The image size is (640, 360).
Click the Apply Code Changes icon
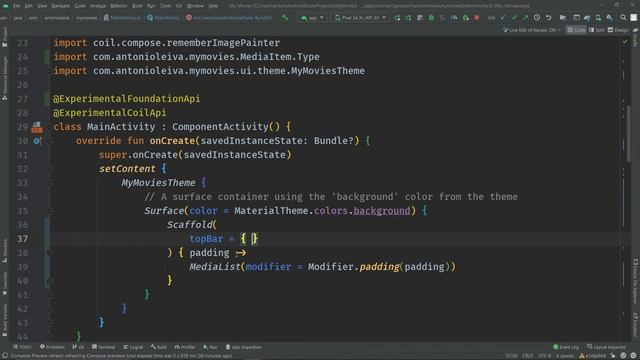(420, 18)
